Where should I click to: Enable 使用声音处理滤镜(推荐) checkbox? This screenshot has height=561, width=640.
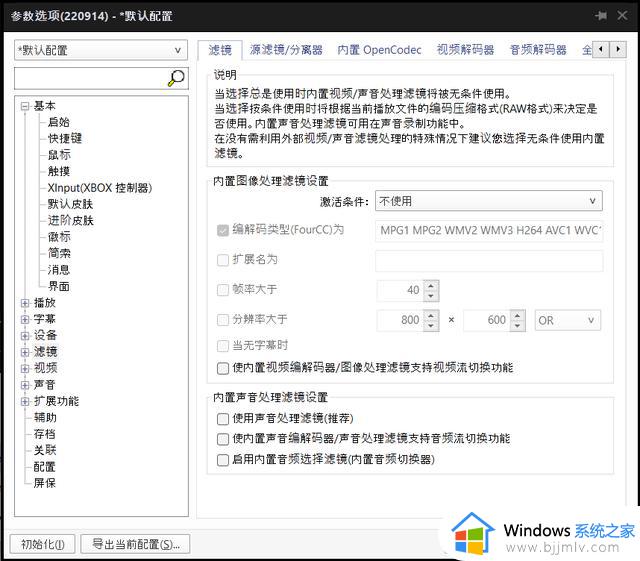click(x=223, y=419)
